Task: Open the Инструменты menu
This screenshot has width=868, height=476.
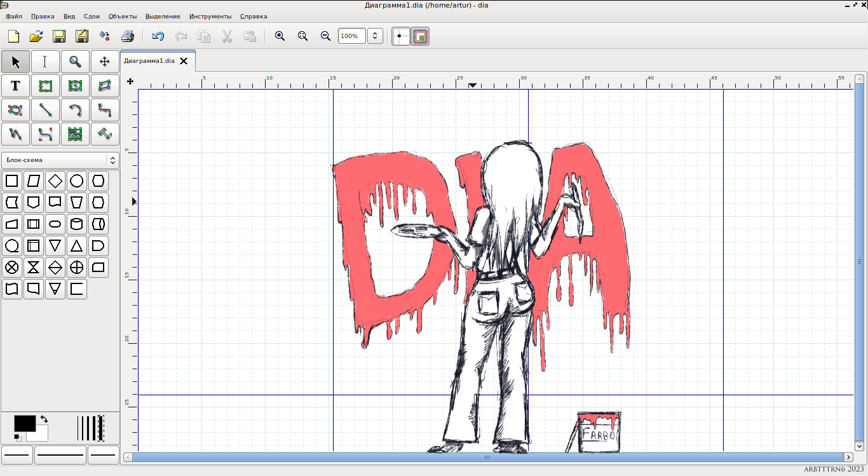Action: point(210,16)
